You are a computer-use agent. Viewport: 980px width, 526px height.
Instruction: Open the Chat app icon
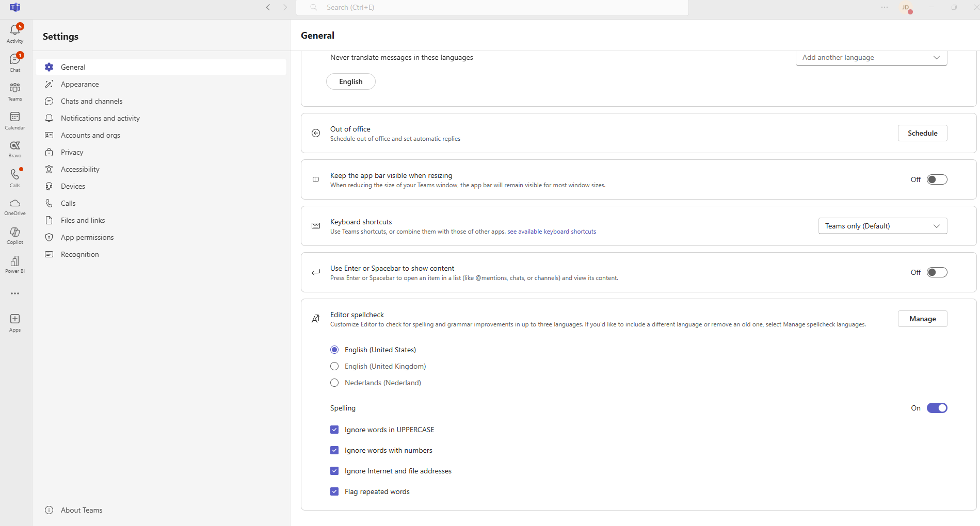point(15,62)
